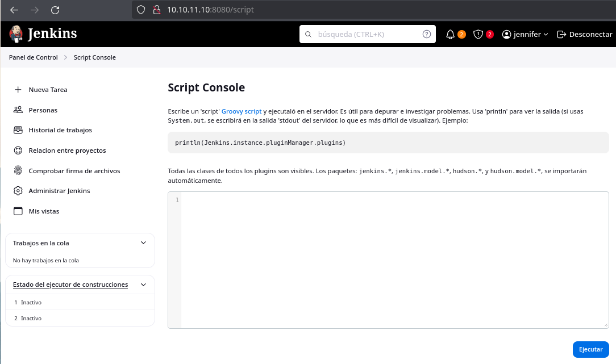Open Historial de trabajos
Image resolution: width=616 pixels, height=364 pixels.
coord(60,130)
